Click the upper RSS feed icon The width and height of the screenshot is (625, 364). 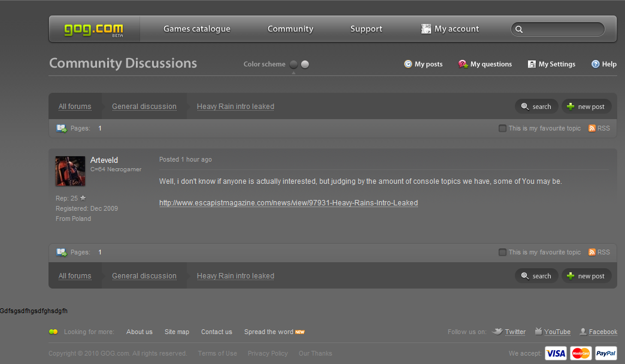pyautogui.click(x=592, y=128)
